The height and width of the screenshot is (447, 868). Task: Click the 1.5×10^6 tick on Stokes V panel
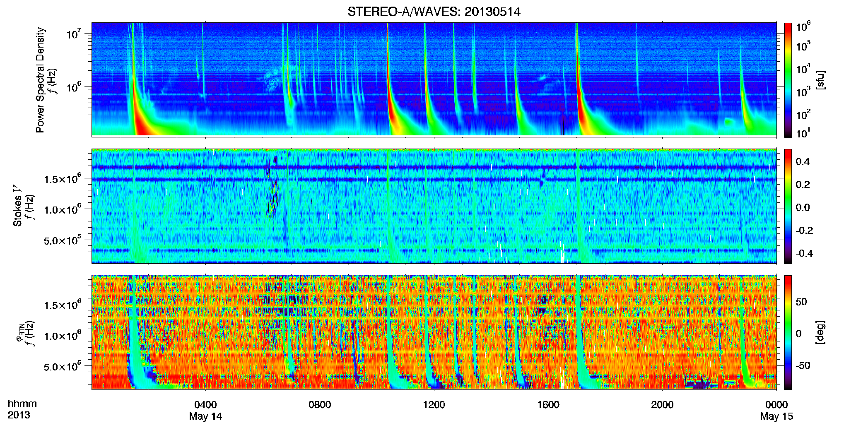click(63, 178)
